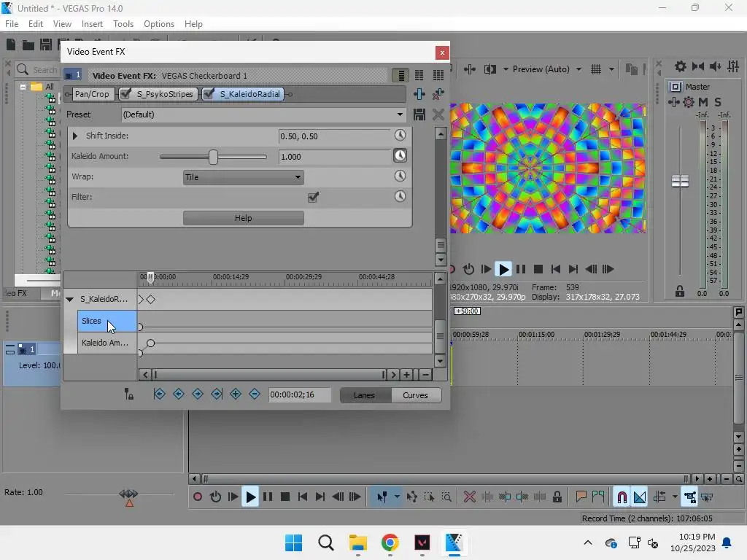
Task: Open the preview overlays grid dropdown arrow
Action: coord(611,69)
